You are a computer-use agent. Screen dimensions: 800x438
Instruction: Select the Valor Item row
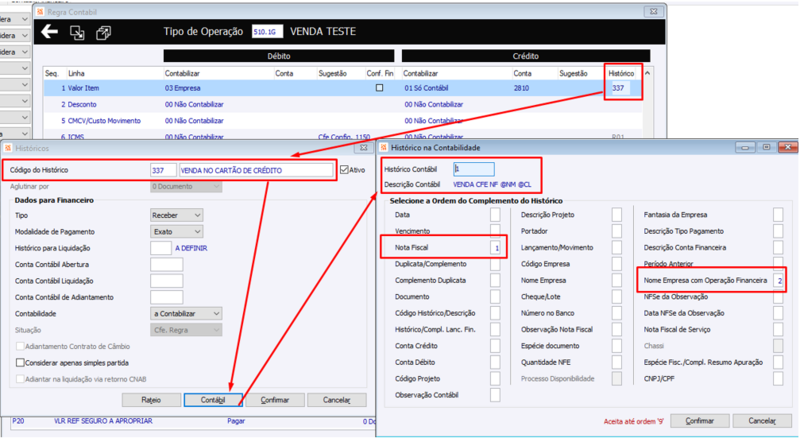coord(343,88)
